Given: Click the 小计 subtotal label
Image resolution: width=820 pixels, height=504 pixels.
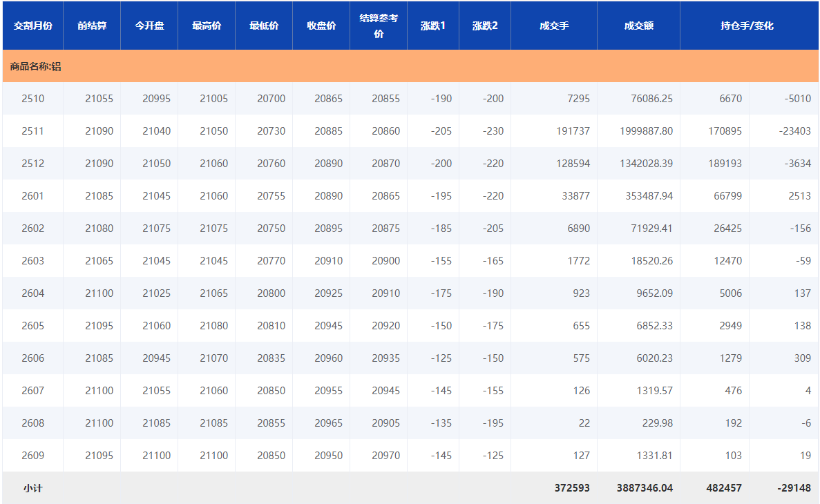Looking at the screenshot, I should (32, 488).
